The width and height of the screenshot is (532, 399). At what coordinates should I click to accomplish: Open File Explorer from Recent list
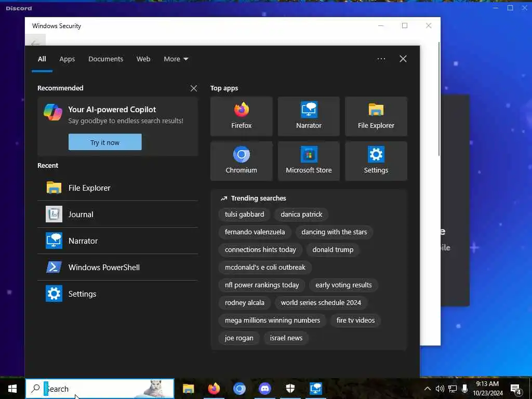point(117,188)
